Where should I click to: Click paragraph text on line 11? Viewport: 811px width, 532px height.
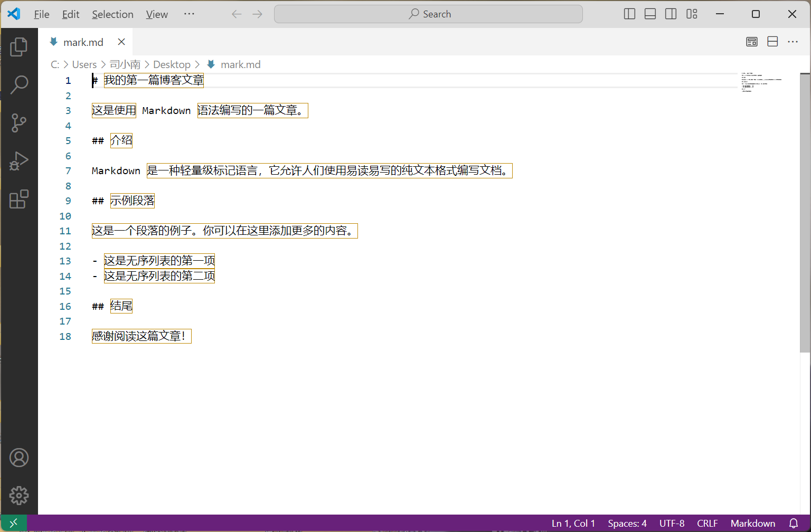(225, 231)
